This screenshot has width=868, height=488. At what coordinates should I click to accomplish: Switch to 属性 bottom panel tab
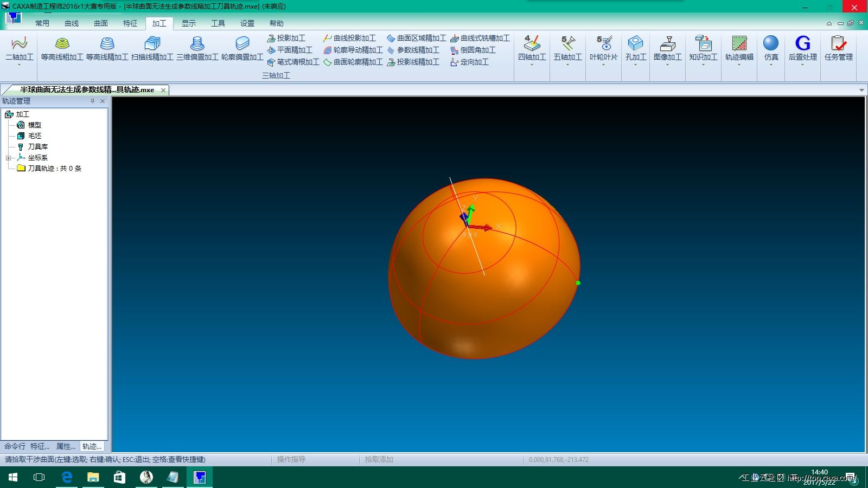(66, 446)
